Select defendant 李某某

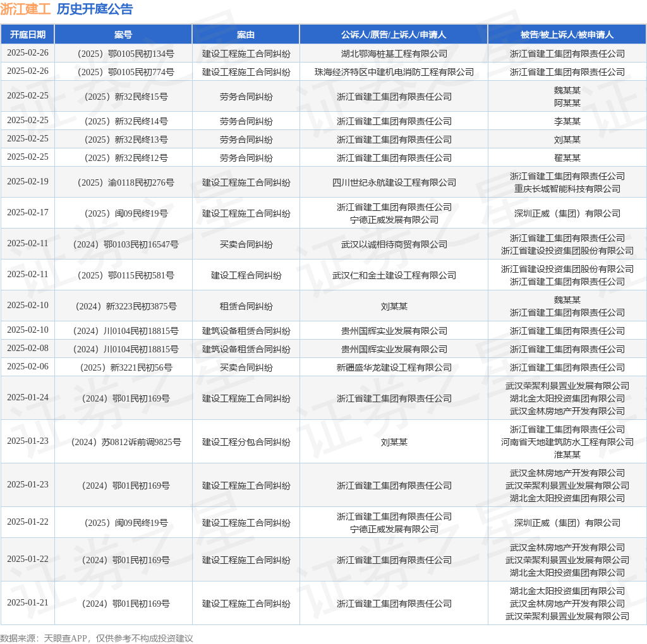[567, 121]
